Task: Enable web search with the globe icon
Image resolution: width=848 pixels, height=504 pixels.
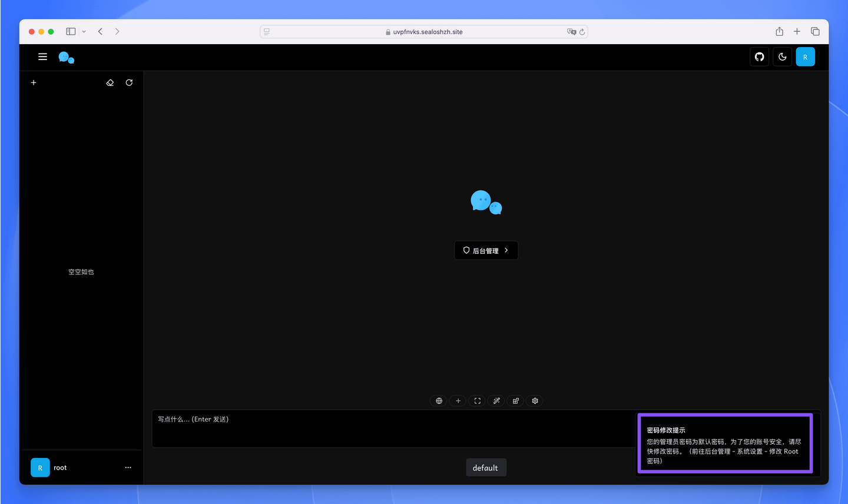Action: coord(438,400)
